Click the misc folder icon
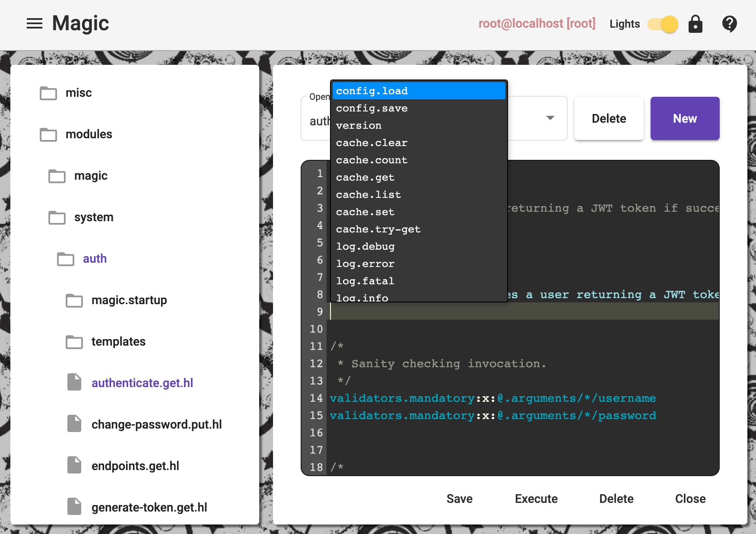Viewport: 756px width, 534px height. pyautogui.click(x=48, y=93)
